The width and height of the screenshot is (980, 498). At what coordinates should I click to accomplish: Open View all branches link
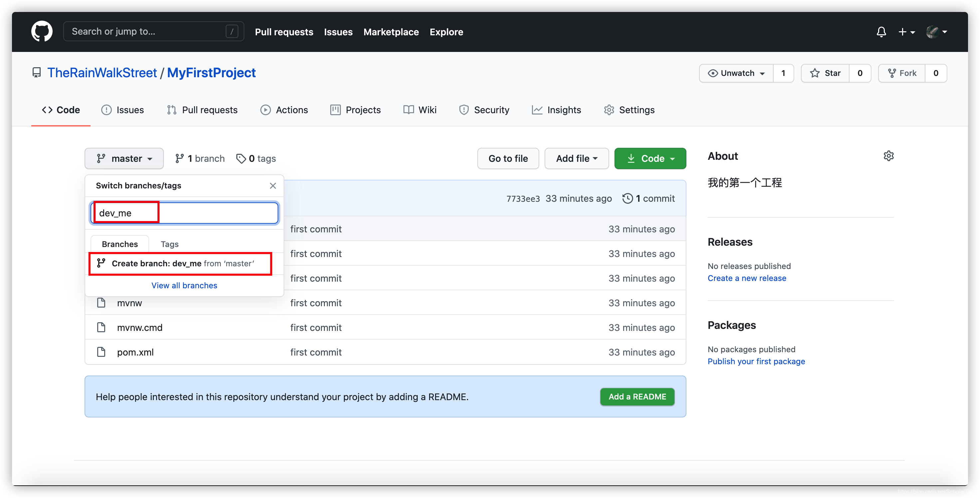tap(184, 285)
